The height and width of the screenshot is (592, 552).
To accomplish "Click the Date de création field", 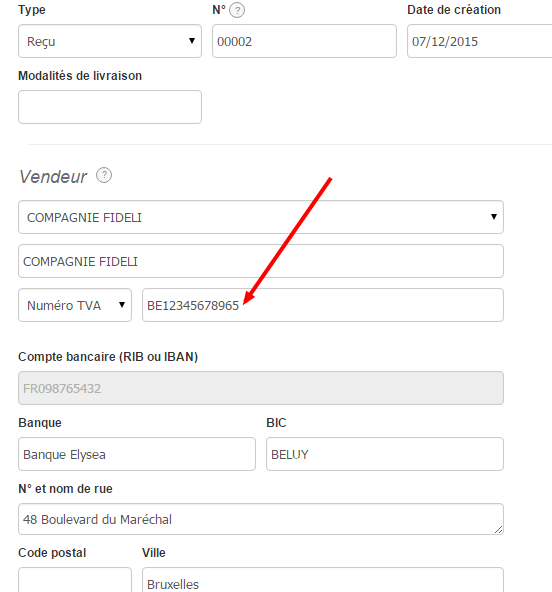I will (480, 41).
